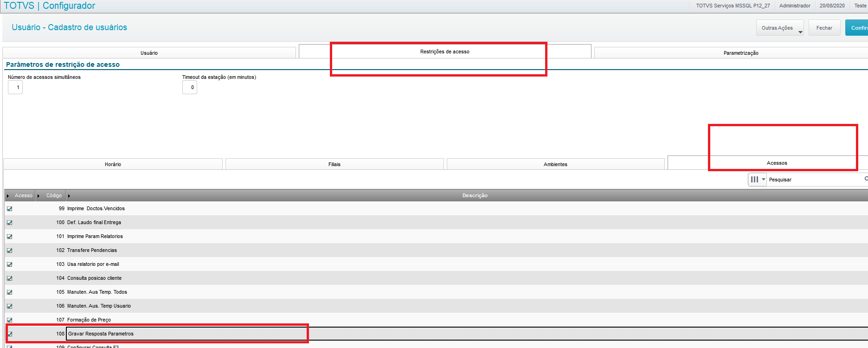Image resolution: width=868 pixels, height=348 pixels.
Task: Uncheck access 102 Transfere Pendencias
Action: (x=9, y=251)
